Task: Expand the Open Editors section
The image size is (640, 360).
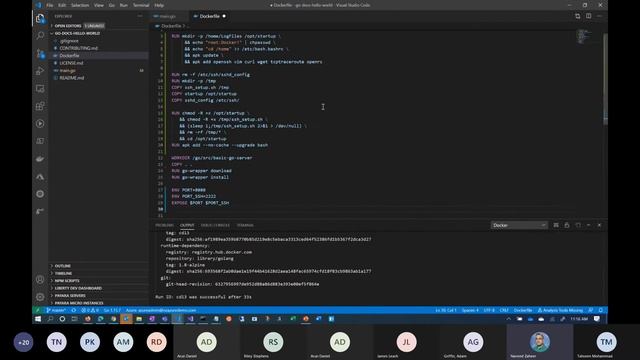Action: pyautogui.click(x=98, y=26)
